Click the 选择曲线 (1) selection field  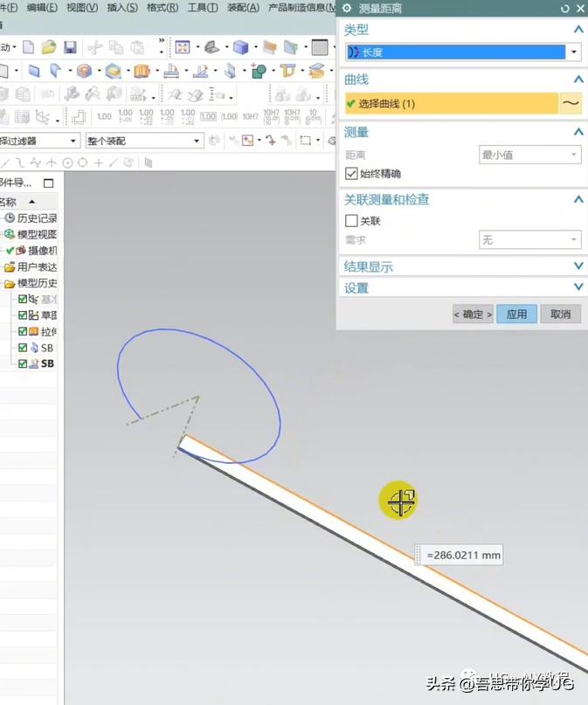click(452, 103)
